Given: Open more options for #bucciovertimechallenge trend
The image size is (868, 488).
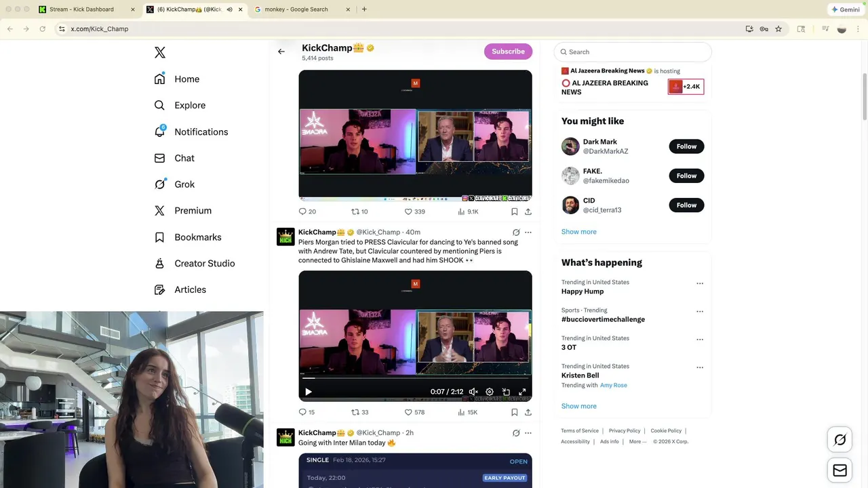Looking at the screenshot, I should (700, 312).
